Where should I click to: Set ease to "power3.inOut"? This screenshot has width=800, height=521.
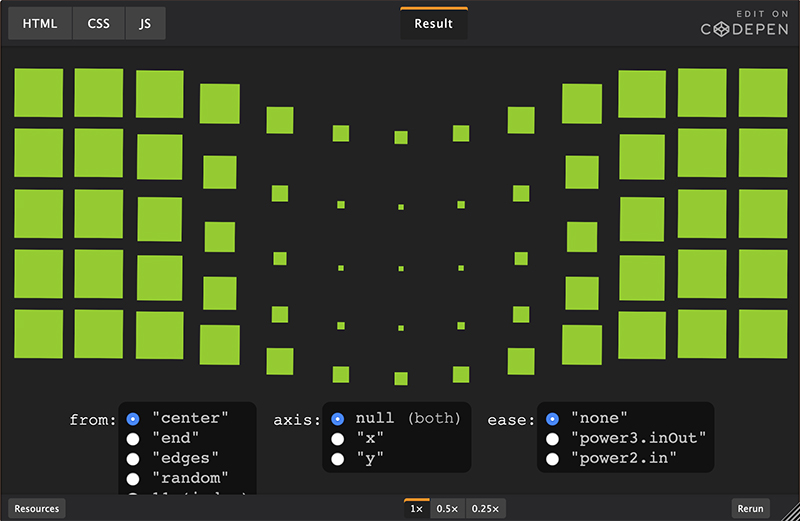[552, 439]
